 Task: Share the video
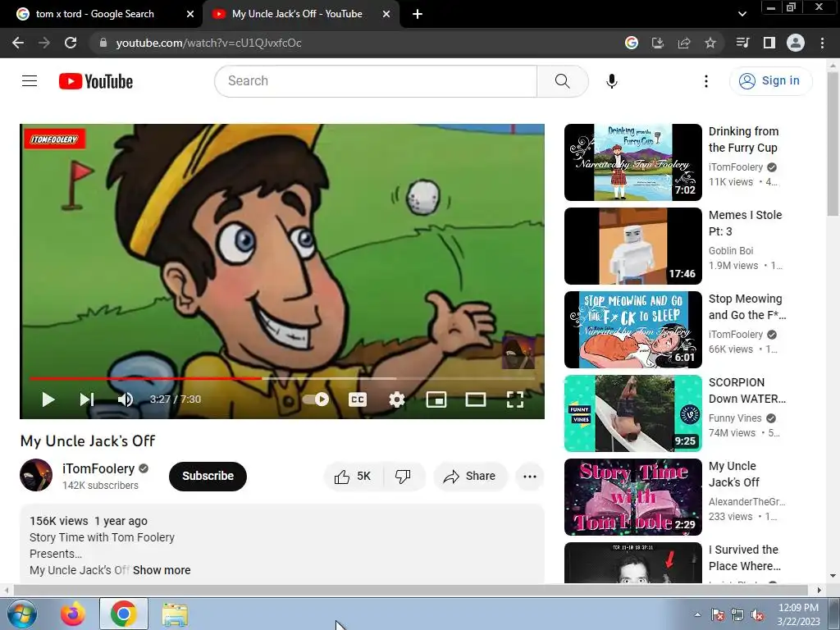pos(469,477)
